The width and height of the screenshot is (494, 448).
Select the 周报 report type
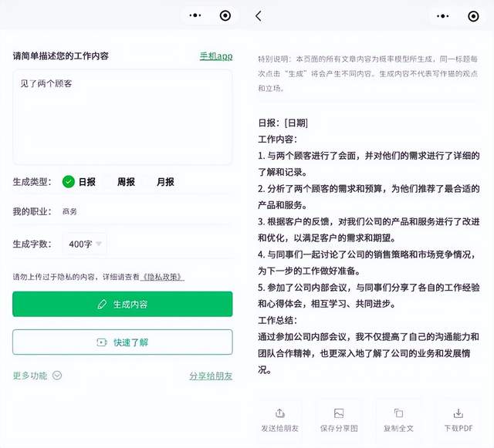coord(126,182)
